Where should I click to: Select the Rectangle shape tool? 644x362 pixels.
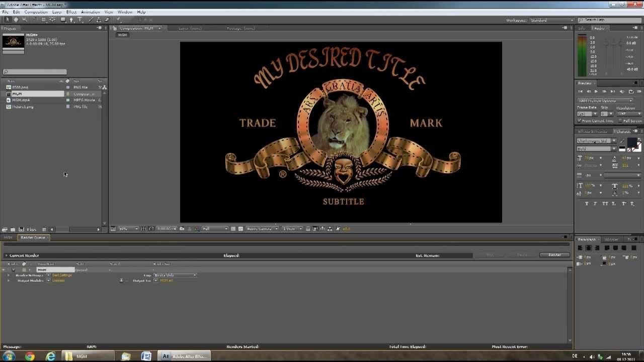point(63,20)
